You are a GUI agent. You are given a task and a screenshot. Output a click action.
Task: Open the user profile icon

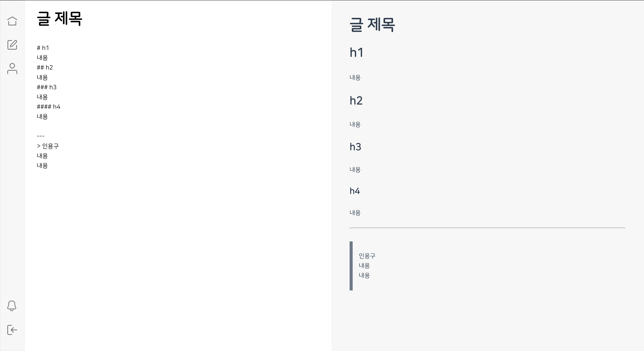point(12,68)
